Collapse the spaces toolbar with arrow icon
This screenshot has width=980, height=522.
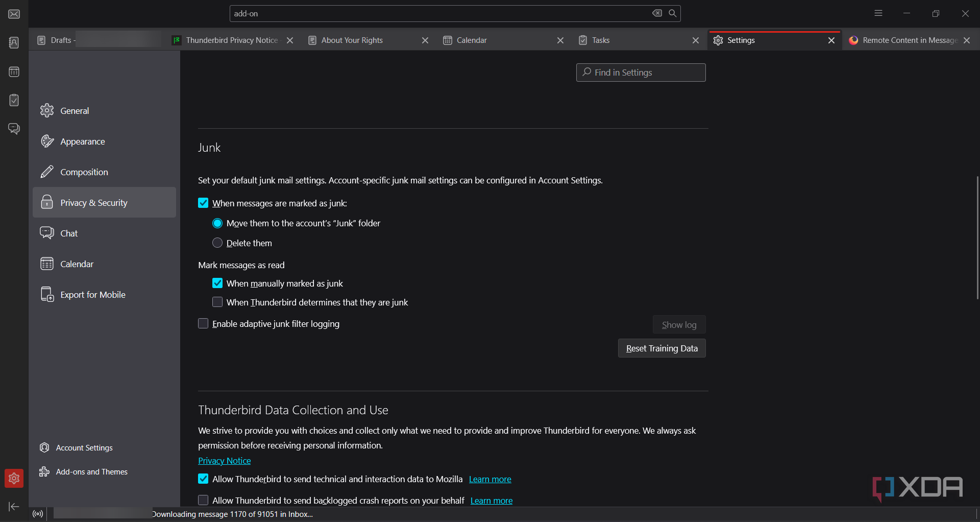(x=14, y=506)
